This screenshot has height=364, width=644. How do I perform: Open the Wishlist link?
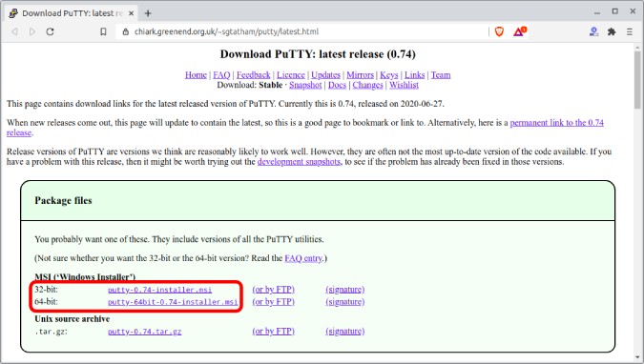[404, 85]
